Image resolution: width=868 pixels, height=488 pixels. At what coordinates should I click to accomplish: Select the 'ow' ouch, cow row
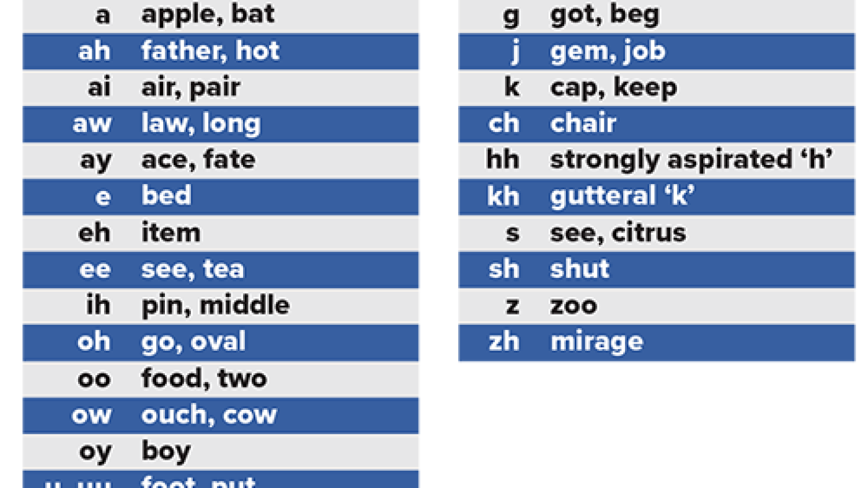pos(221,415)
